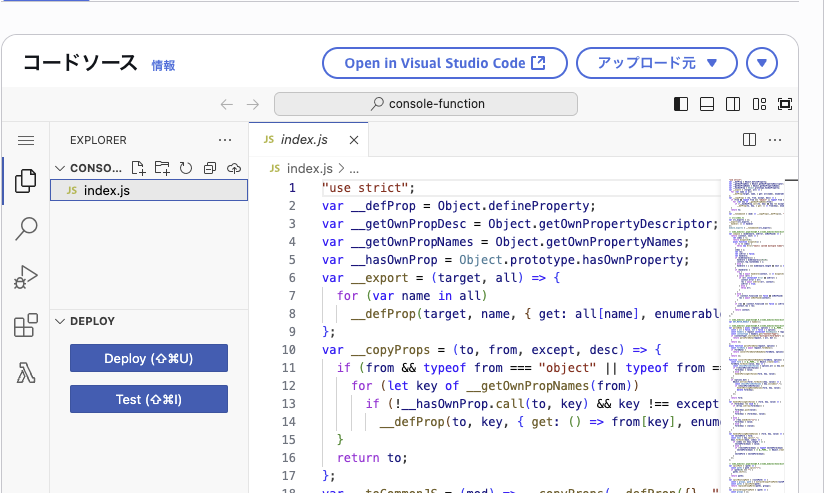Toggle full screen editor icon

point(785,104)
